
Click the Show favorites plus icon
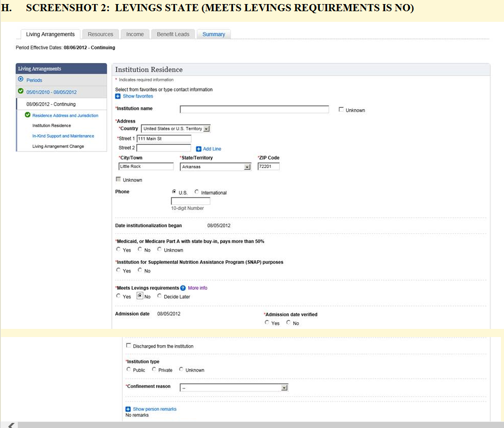pos(118,96)
